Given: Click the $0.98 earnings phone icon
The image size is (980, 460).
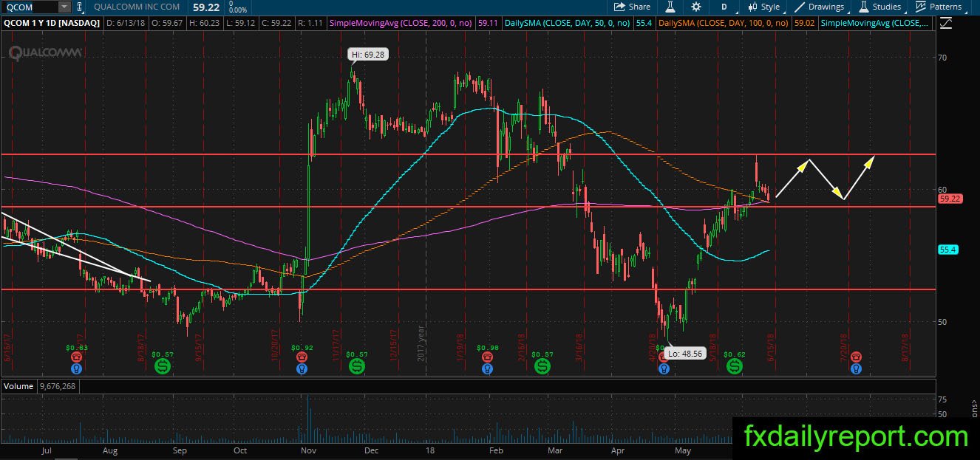Looking at the screenshot, I should point(487,357).
